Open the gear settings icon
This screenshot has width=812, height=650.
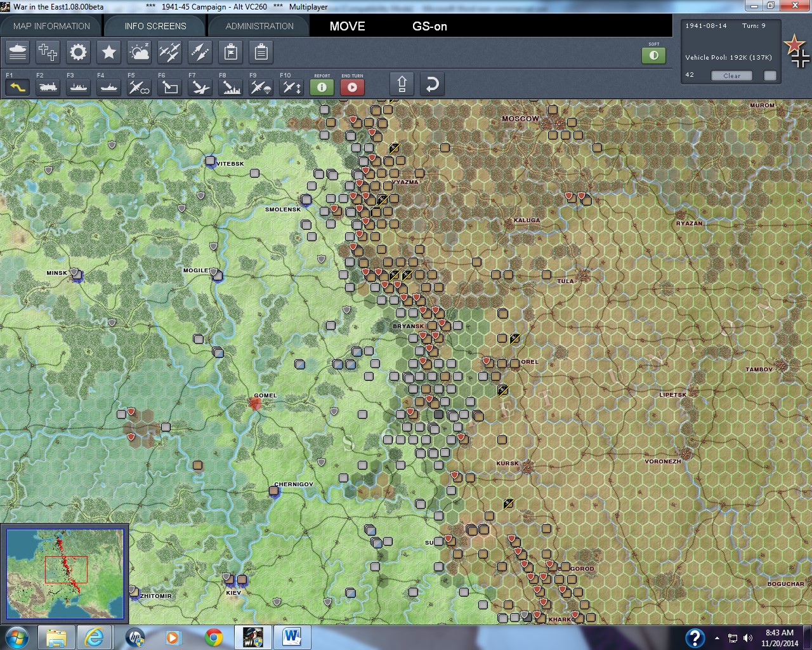79,52
